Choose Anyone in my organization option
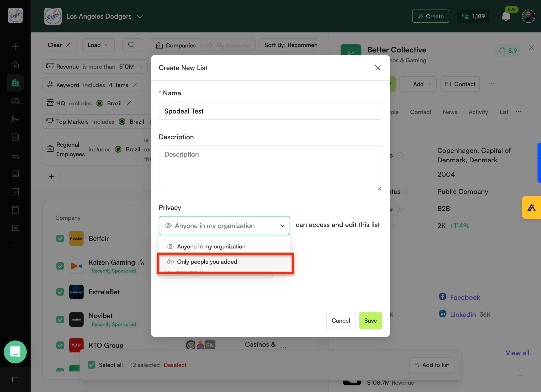The width and height of the screenshot is (541, 392). (225, 247)
